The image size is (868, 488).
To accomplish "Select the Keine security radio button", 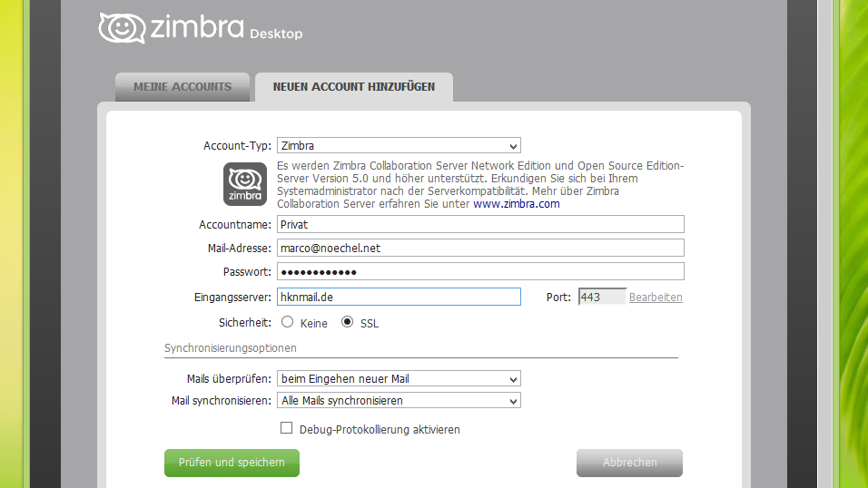I will click(287, 322).
